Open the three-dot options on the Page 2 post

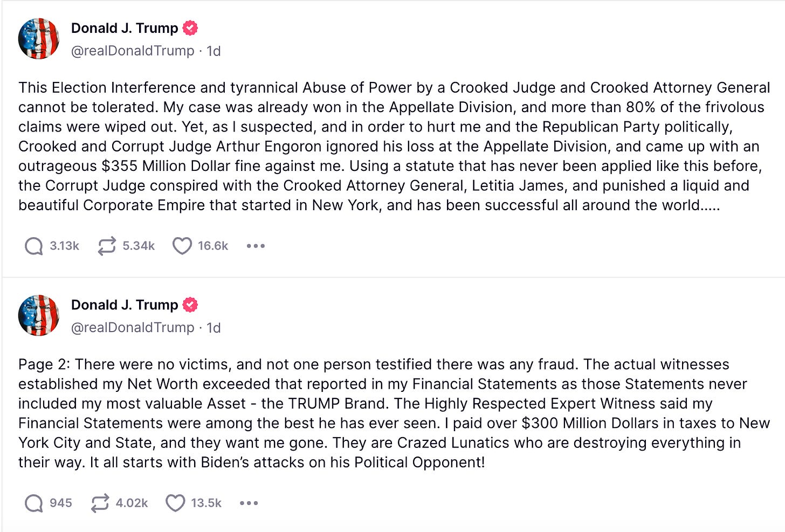247,503
